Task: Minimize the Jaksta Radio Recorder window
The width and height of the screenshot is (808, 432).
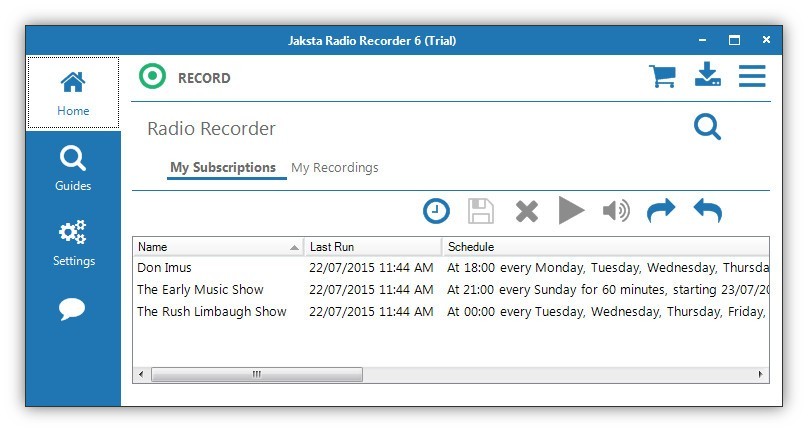Action: (702, 40)
